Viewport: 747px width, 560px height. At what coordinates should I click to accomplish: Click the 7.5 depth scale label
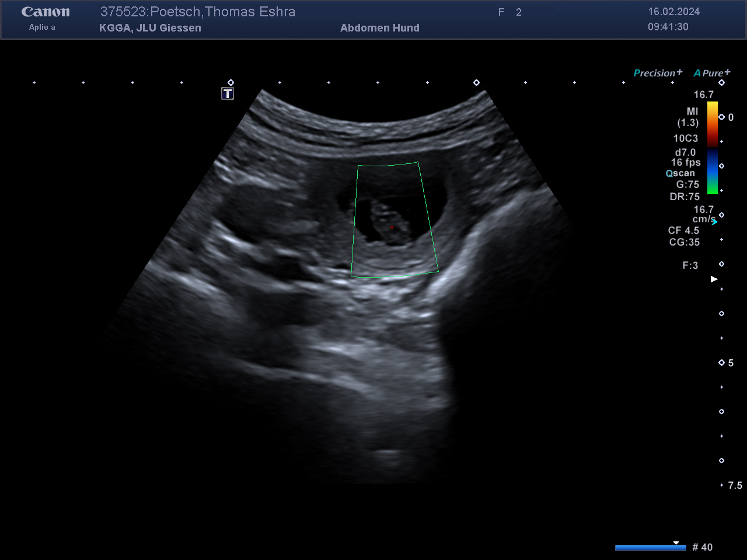[x=735, y=485]
